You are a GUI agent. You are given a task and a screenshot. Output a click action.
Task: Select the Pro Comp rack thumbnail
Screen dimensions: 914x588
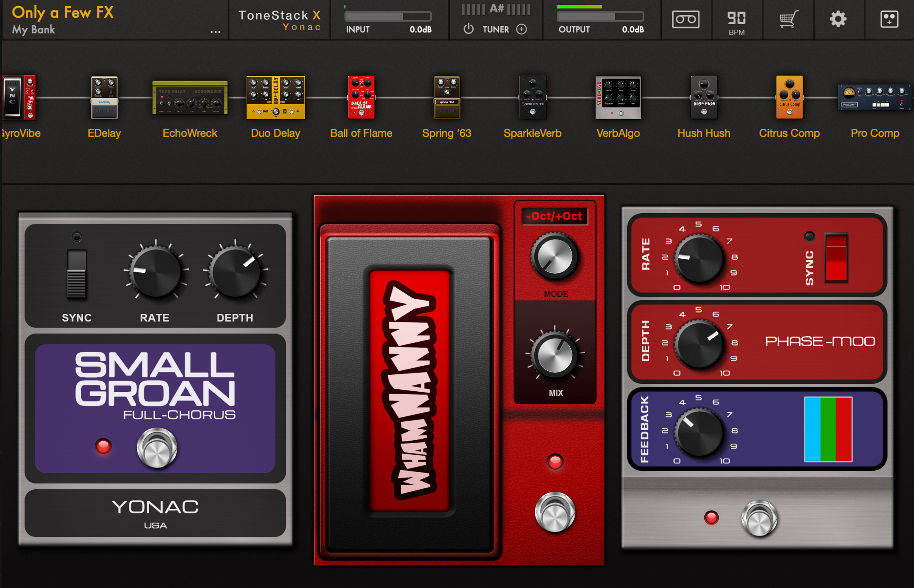click(x=875, y=97)
